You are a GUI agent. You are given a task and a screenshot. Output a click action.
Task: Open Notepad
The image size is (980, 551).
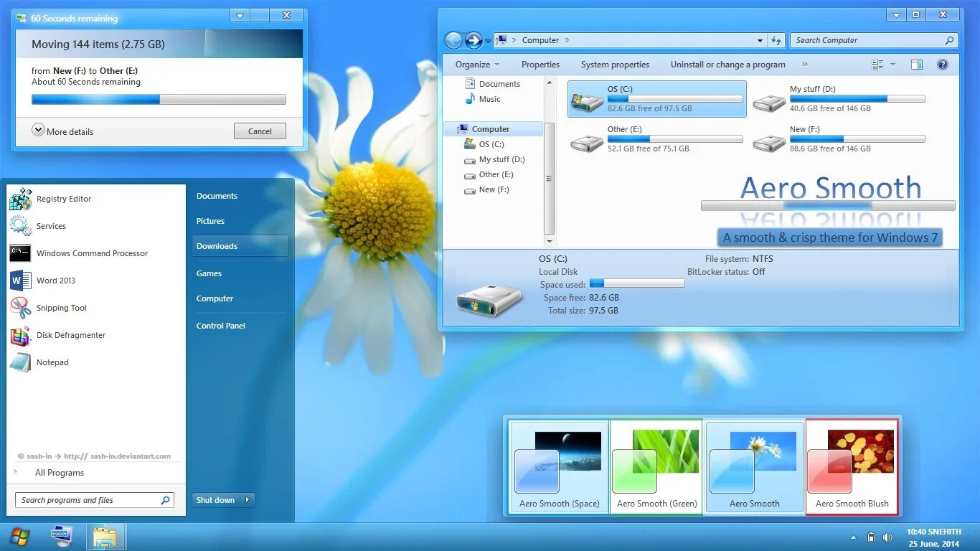(x=52, y=362)
